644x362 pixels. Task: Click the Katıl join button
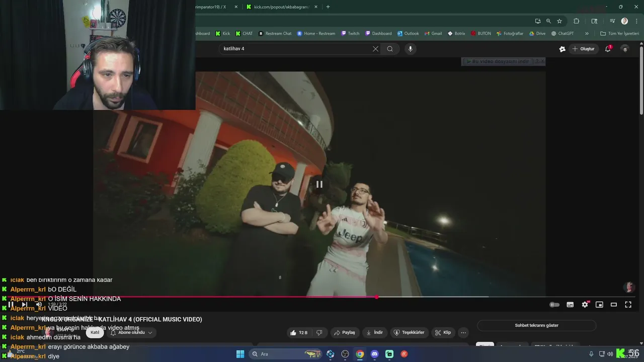pyautogui.click(x=95, y=332)
